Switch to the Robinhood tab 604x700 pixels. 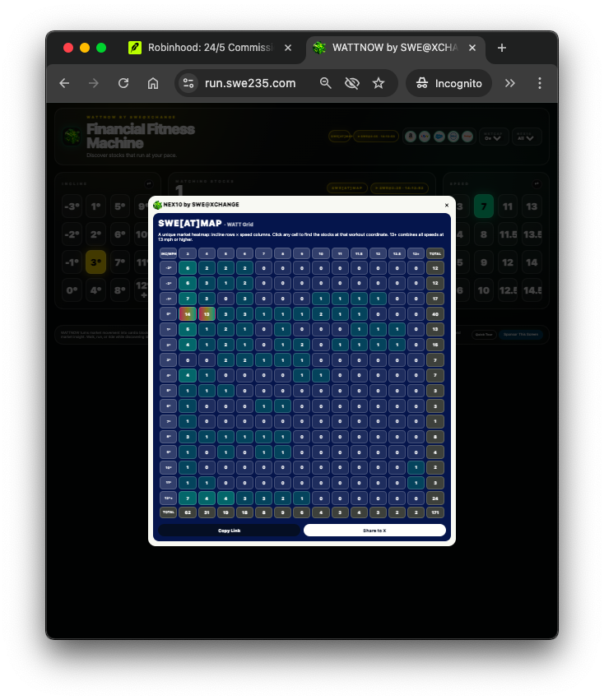click(x=210, y=48)
